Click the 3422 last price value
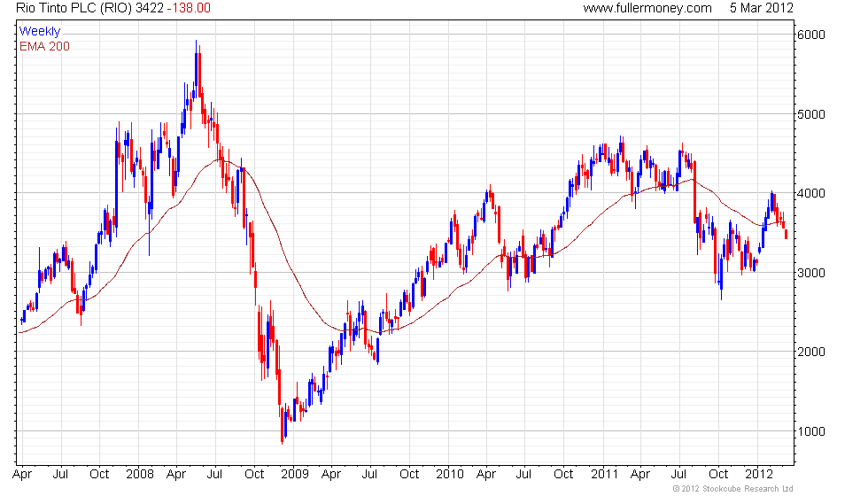868x496 pixels. pyautogui.click(x=150, y=8)
